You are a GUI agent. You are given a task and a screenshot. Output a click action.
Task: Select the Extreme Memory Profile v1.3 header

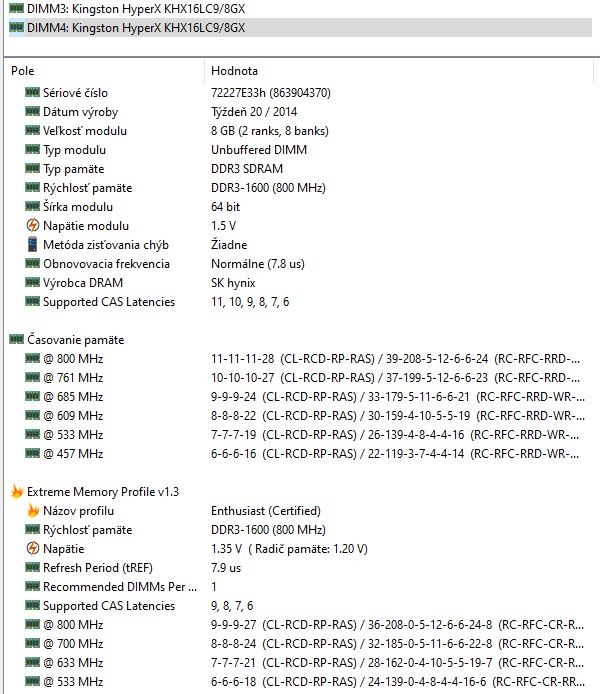click(x=103, y=492)
